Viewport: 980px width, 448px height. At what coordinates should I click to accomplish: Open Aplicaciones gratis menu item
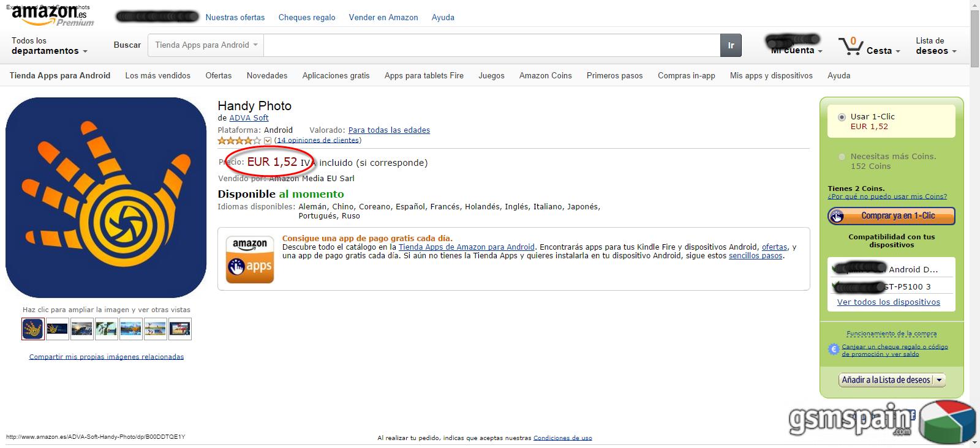coord(336,75)
